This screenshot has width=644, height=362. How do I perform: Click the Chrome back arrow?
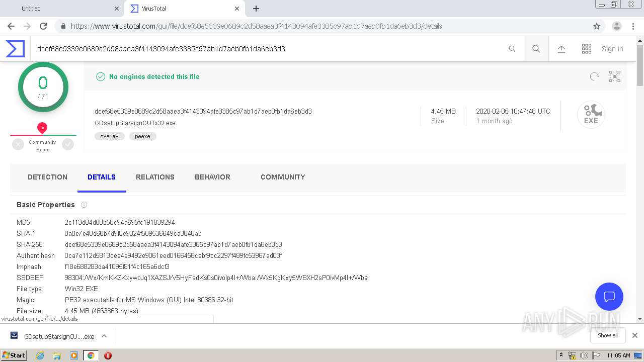(x=11, y=26)
